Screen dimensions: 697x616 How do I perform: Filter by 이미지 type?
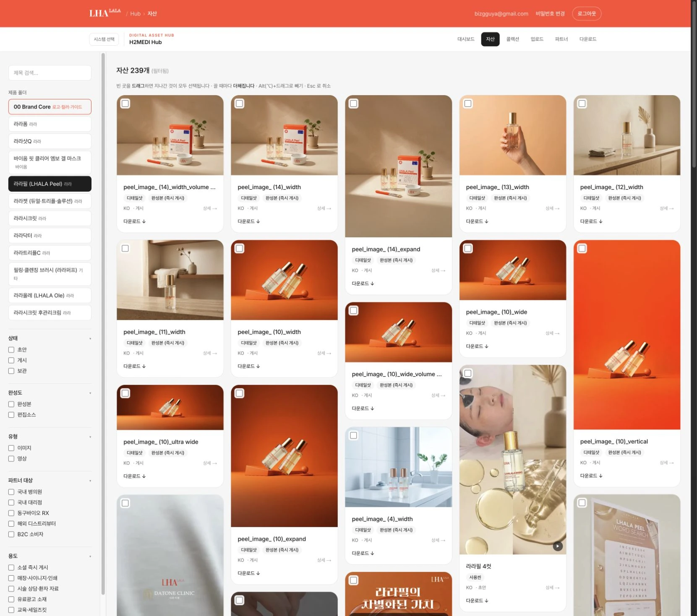tap(11, 448)
